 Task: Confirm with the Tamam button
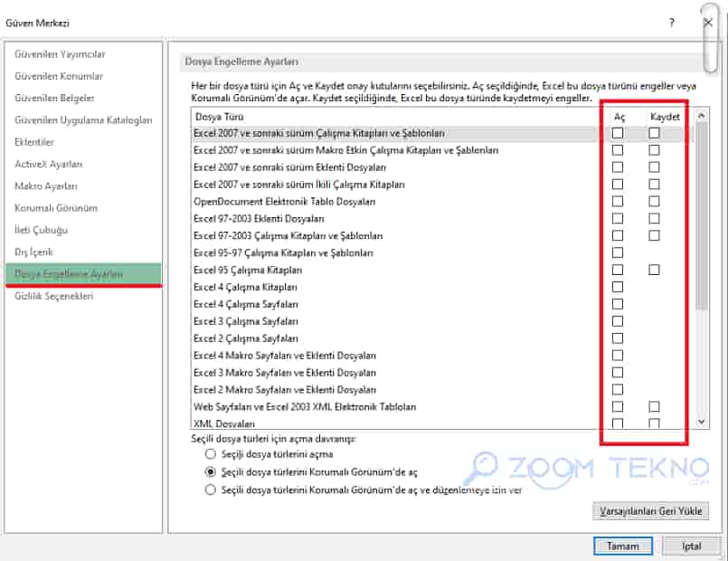point(622,547)
